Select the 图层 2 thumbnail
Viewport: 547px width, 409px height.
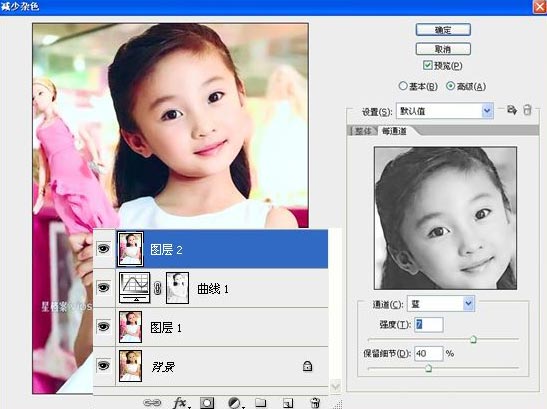(x=130, y=249)
